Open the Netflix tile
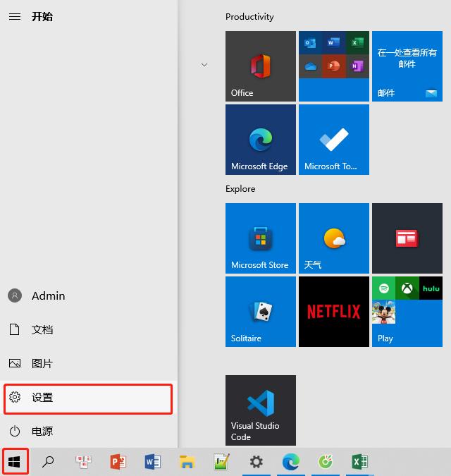The image size is (451, 476). point(334,312)
